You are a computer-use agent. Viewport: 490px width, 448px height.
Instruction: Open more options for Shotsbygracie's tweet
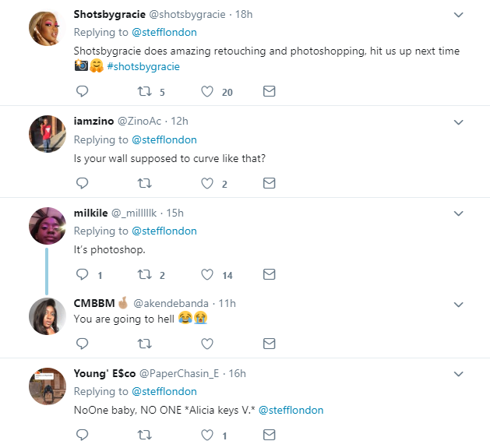click(459, 15)
